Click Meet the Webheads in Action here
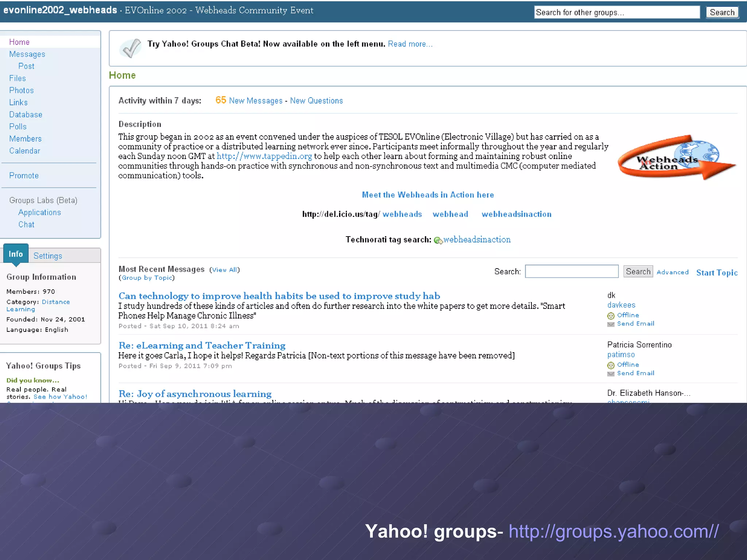 pyautogui.click(x=428, y=195)
